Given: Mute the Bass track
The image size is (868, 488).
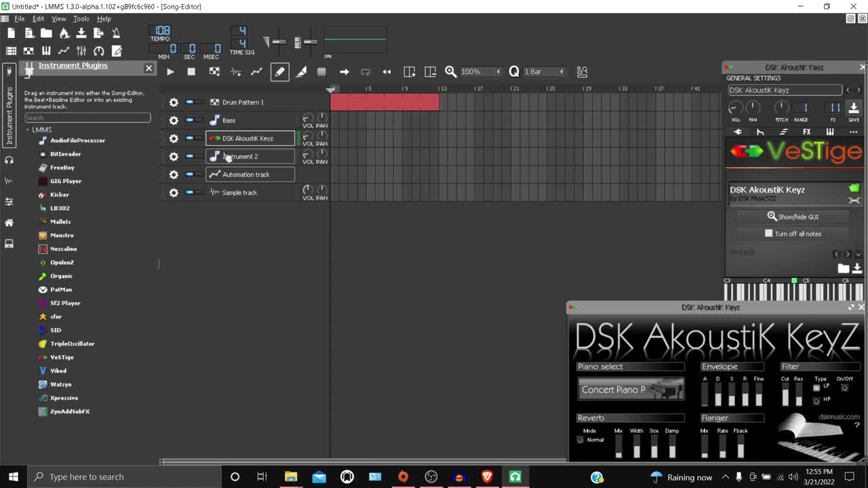Looking at the screenshot, I should pyautogui.click(x=190, y=120).
